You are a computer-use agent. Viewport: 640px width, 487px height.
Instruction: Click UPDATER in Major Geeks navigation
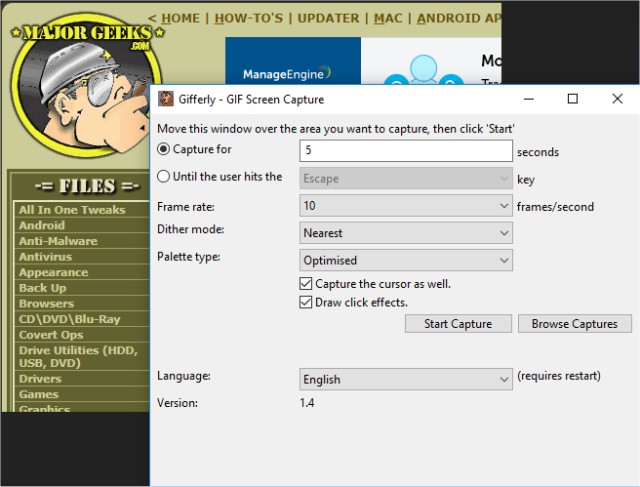tap(328, 18)
